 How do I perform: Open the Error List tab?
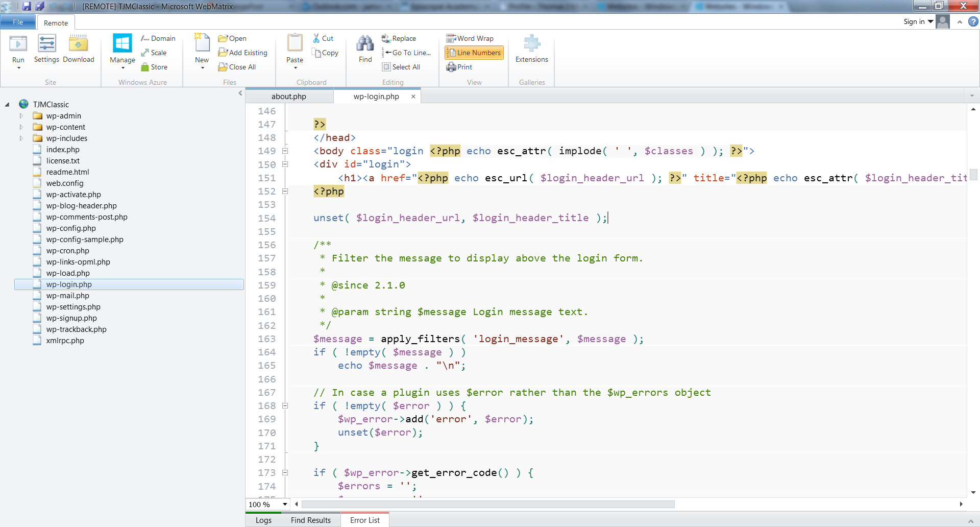click(x=365, y=520)
